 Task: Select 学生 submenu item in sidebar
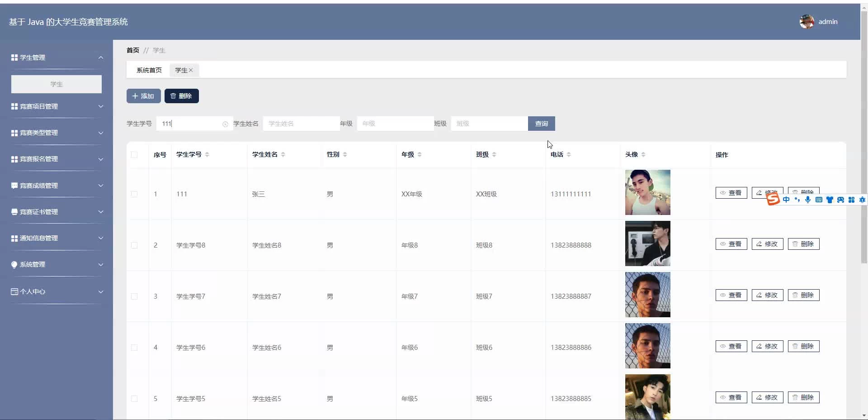tap(57, 84)
